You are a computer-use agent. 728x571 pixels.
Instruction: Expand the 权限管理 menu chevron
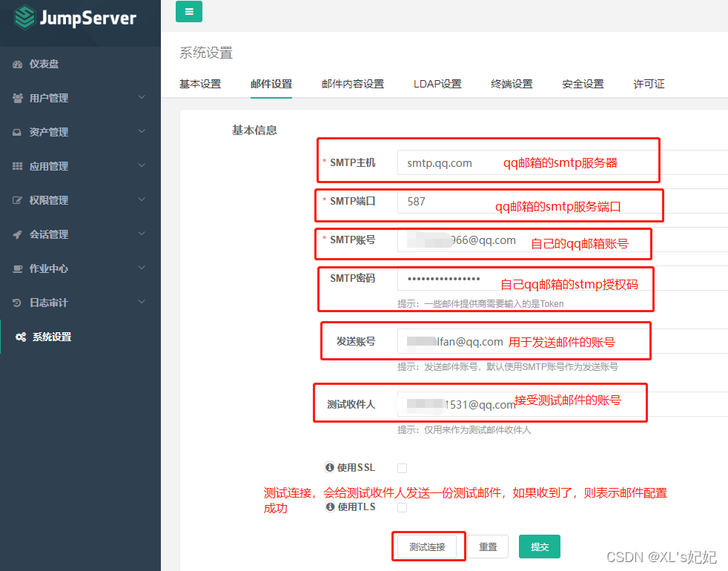pos(142,199)
